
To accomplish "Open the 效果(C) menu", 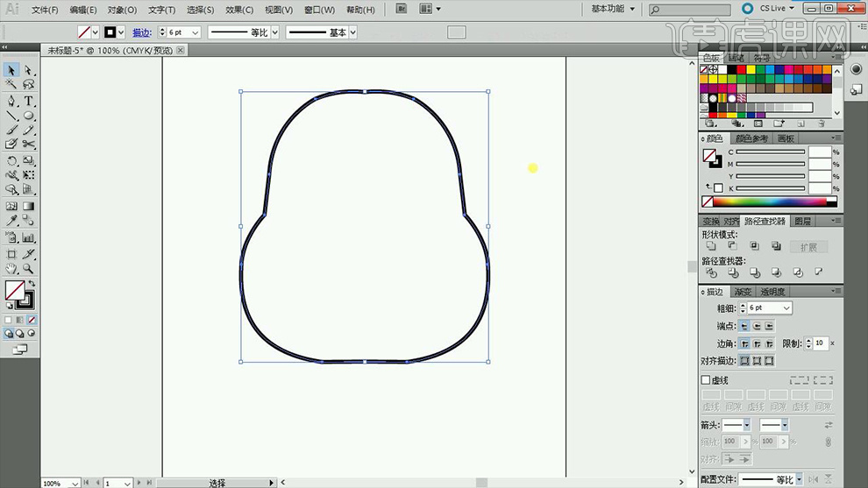I will (238, 10).
